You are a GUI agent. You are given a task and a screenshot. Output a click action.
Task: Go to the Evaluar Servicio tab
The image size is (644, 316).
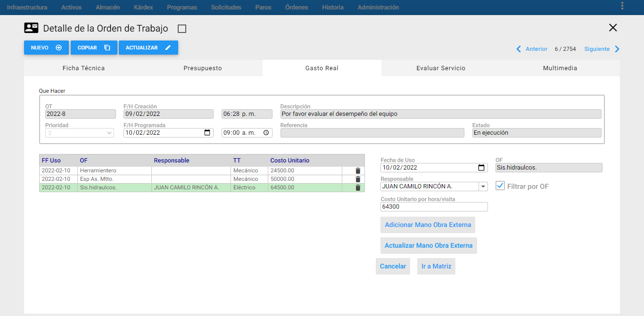coord(441,68)
